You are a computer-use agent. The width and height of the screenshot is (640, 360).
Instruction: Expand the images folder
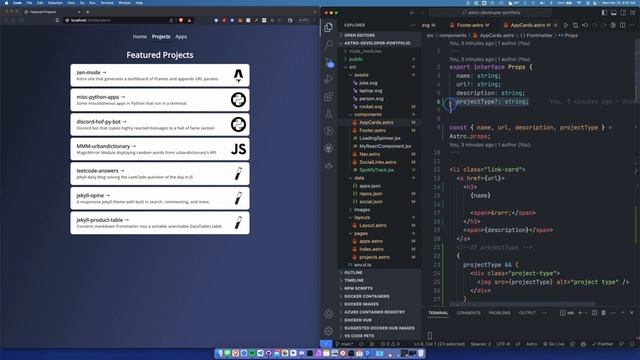tap(380, 210)
